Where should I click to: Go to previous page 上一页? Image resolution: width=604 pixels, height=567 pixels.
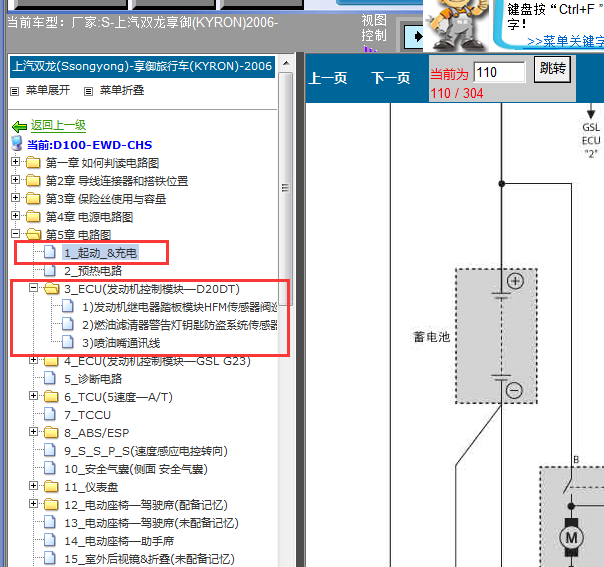[x=328, y=78]
